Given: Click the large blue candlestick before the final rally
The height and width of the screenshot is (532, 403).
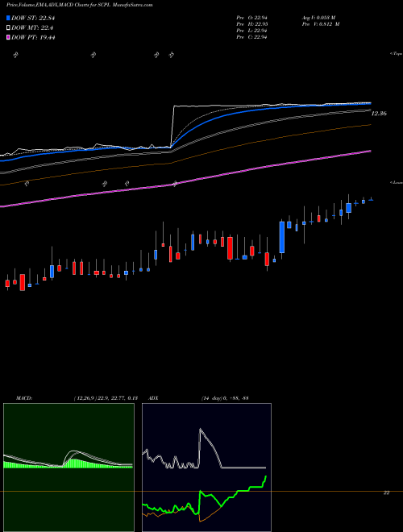Looking at the screenshot, I should (x=282, y=237).
